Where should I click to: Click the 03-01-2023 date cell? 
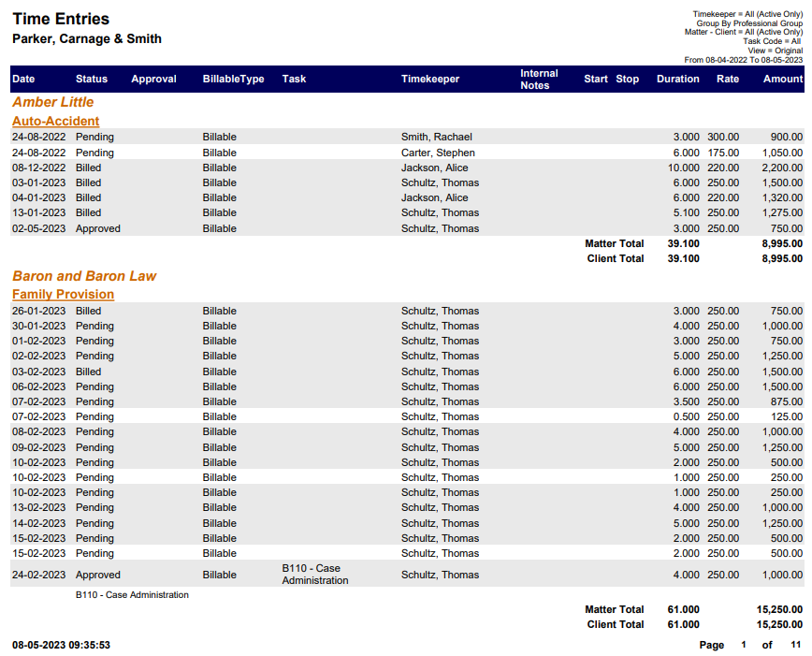[x=39, y=182]
